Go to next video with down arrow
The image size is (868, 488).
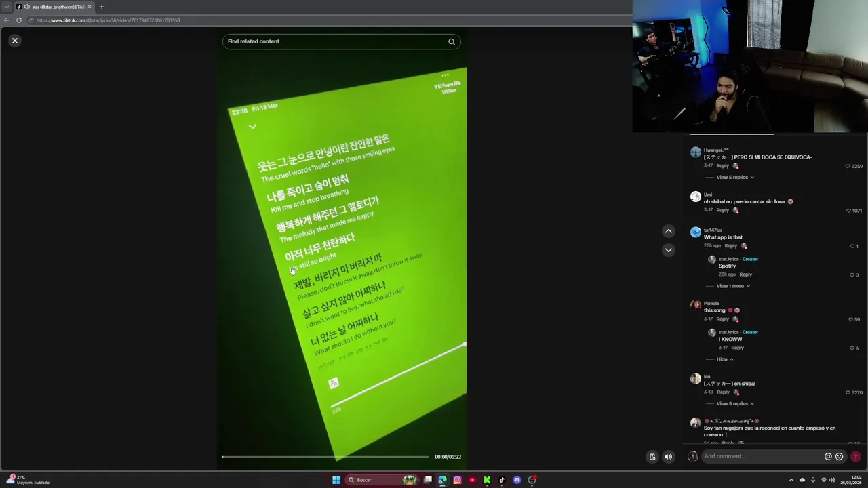[668, 250]
